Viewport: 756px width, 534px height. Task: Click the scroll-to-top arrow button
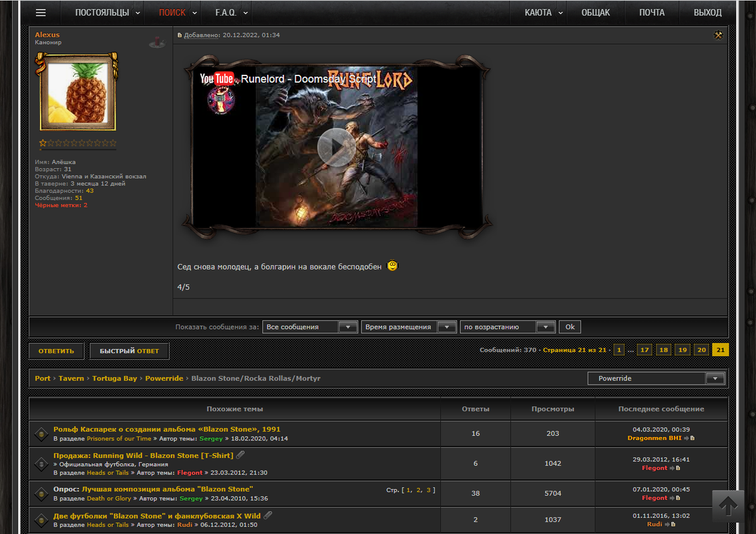pos(728,506)
